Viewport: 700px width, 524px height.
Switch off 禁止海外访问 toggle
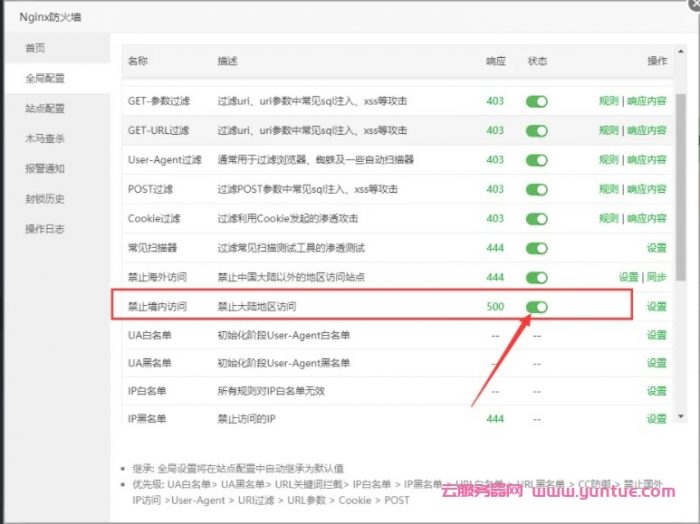click(537, 277)
